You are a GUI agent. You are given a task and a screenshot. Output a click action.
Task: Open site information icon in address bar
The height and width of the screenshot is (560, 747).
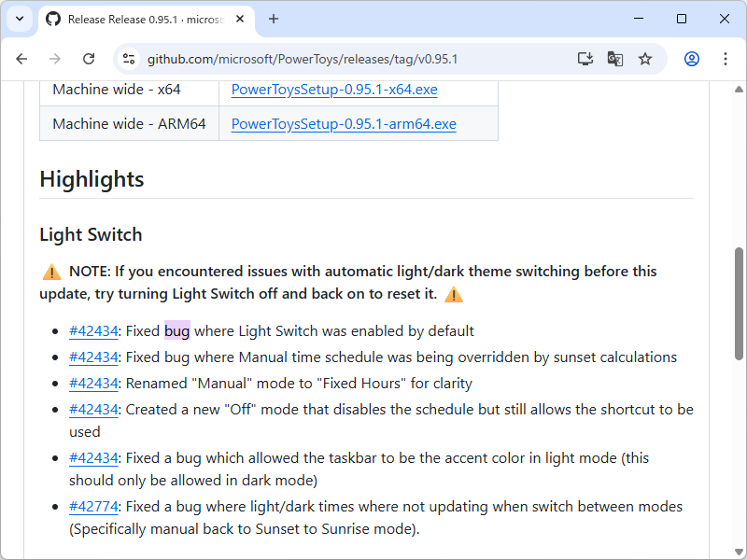129,59
